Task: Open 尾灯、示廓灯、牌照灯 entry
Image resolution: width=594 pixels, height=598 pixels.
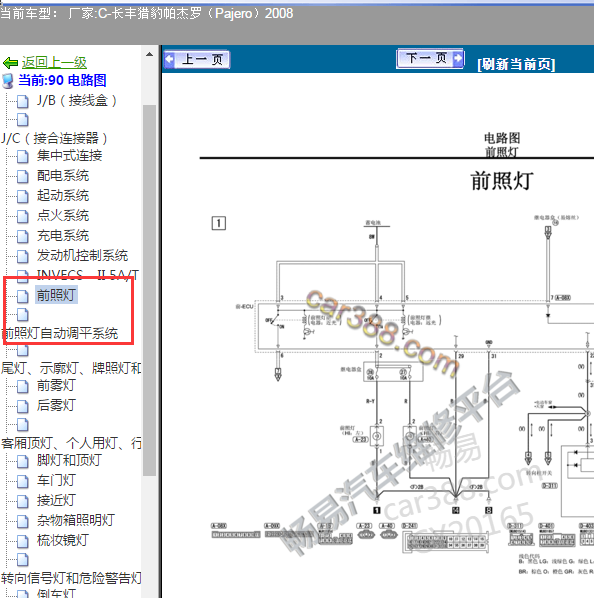Action: tap(71, 368)
